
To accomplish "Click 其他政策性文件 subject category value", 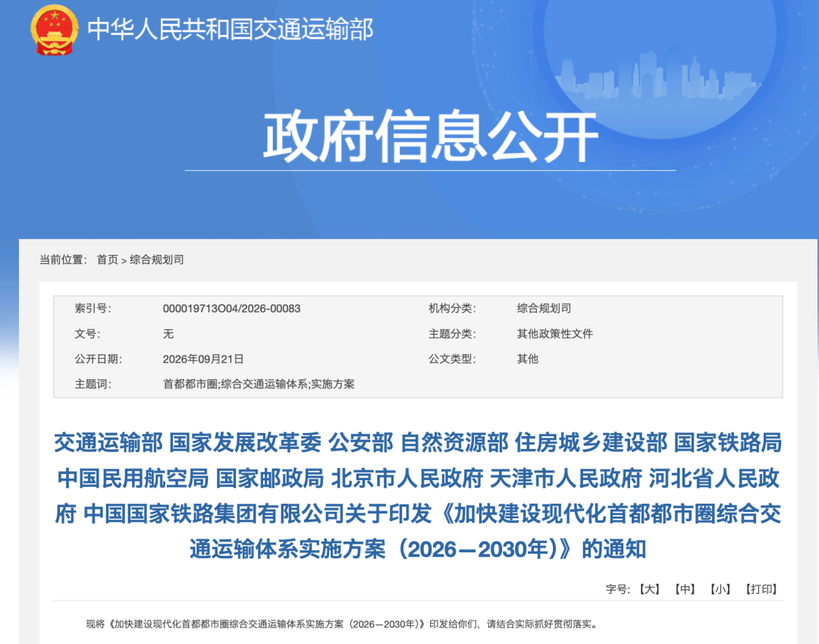I will click(x=554, y=334).
